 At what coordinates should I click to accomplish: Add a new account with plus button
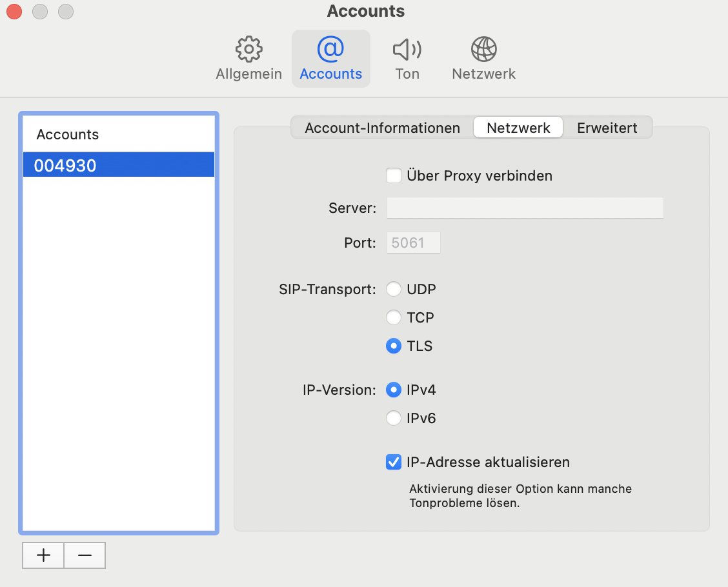[43, 555]
